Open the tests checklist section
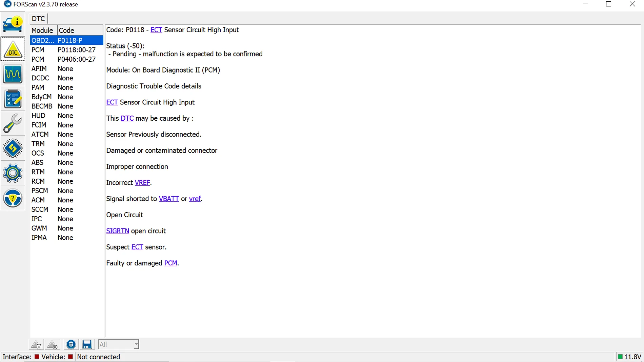The width and height of the screenshot is (644, 362). (x=13, y=99)
